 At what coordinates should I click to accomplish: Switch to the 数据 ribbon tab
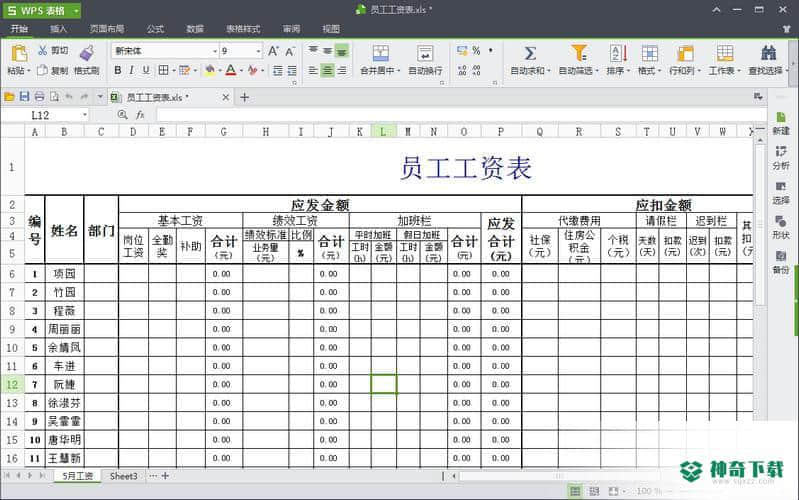coord(195,29)
